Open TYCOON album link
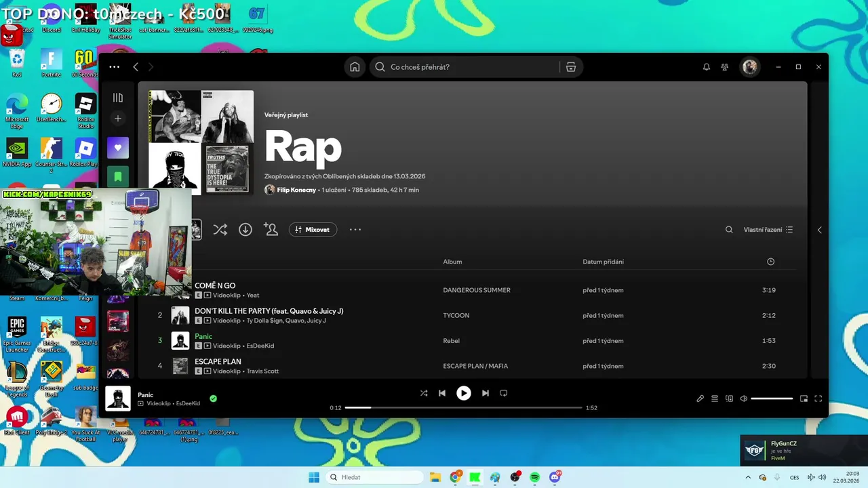The image size is (868, 488). (x=456, y=315)
